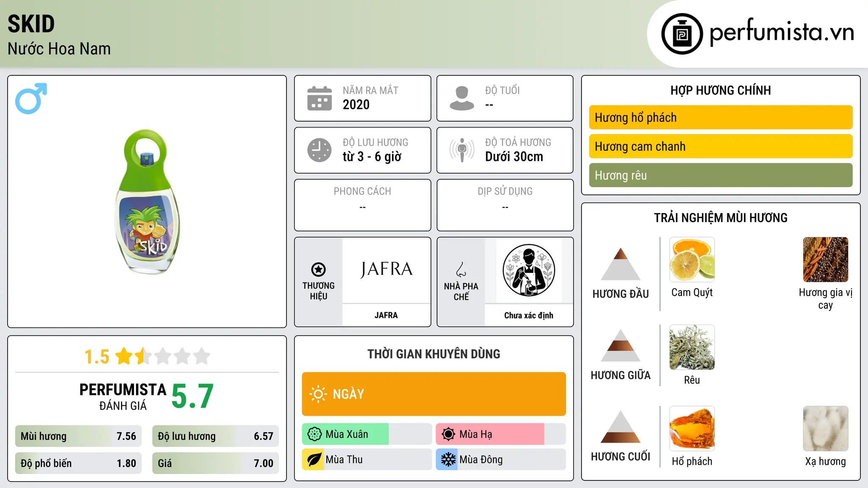The width and height of the screenshot is (868, 488).
Task: Click the Rêu moss note image
Action: 692,347
